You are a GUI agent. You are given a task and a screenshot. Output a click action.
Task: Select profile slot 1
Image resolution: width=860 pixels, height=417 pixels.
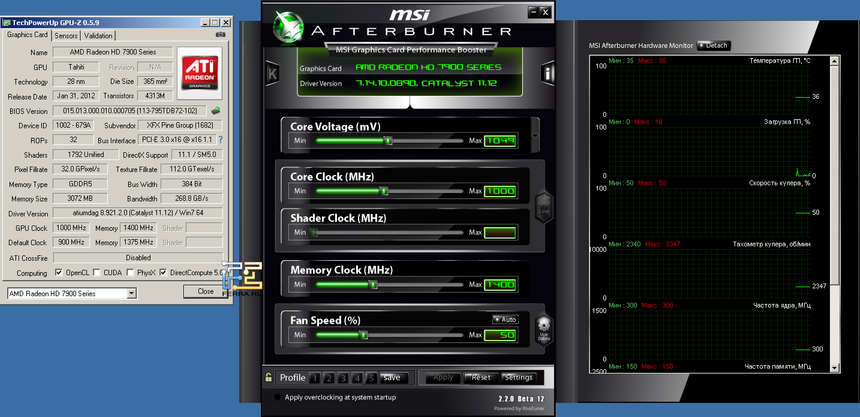[315, 378]
